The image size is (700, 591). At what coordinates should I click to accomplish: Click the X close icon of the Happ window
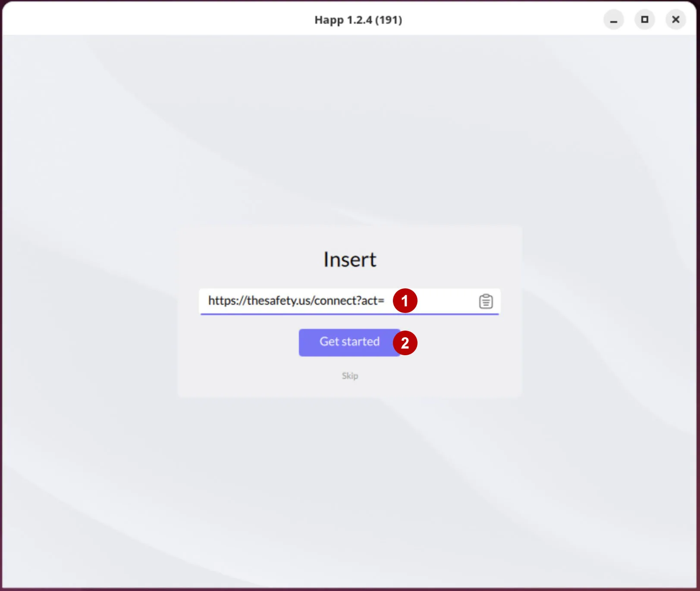pos(675,19)
